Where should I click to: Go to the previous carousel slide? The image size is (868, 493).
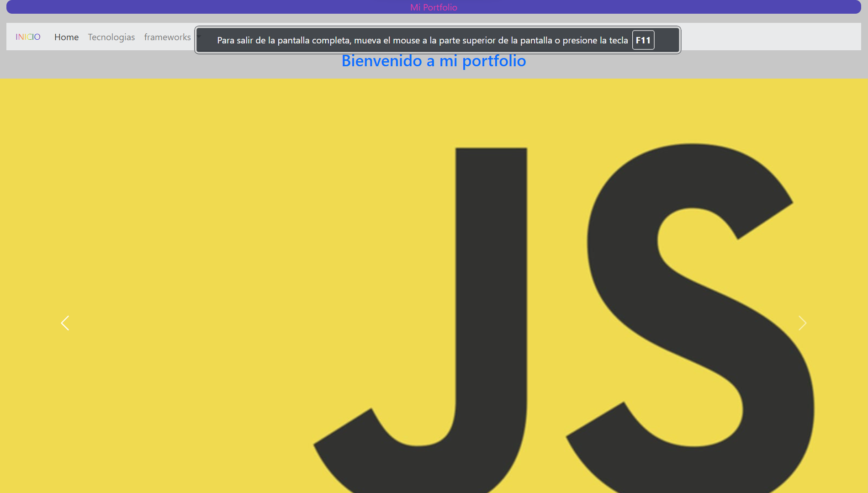(65, 323)
